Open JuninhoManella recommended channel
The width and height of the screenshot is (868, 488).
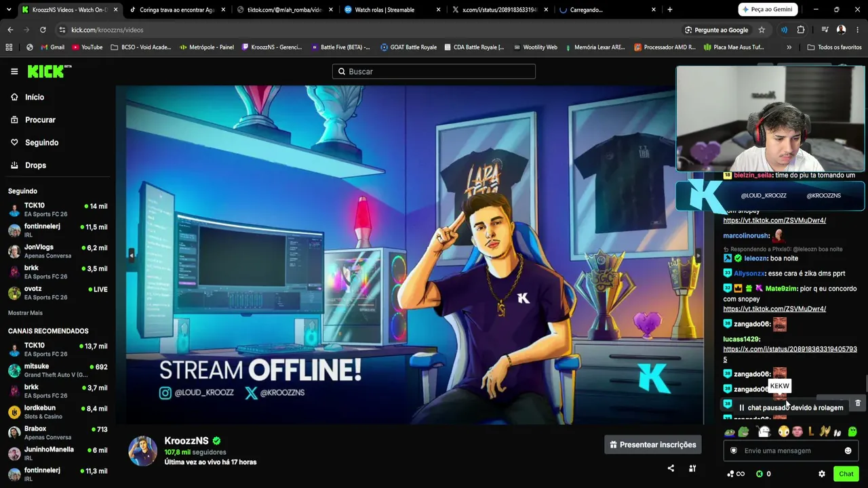click(x=58, y=453)
